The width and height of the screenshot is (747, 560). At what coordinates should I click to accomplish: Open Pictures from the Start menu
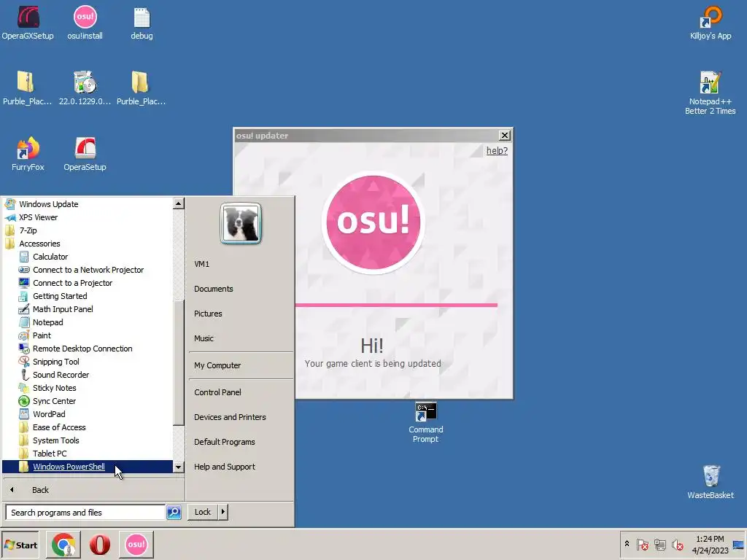(241, 314)
